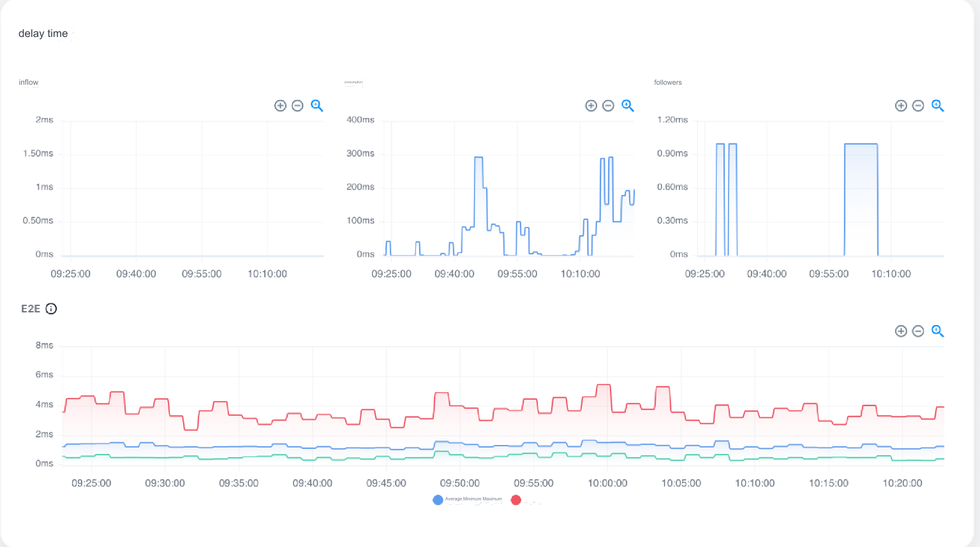This screenshot has height=547, width=980.
Task: Zoom out on the consumption chart
Action: [608, 105]
